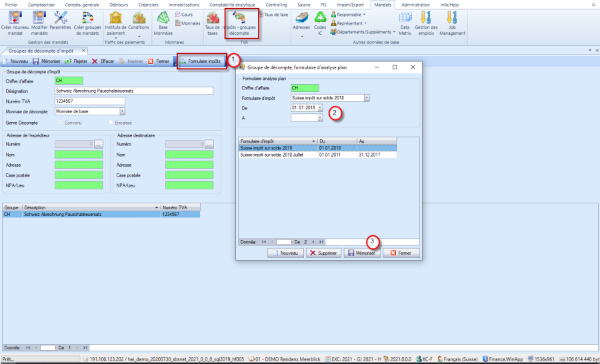Switch to the Débiteurs tab
This screenshot has height=364, width=600.
pos(119,5)
